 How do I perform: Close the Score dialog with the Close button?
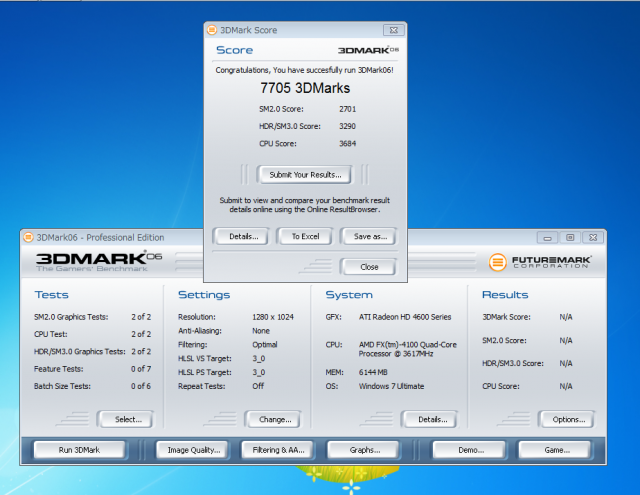369,267
